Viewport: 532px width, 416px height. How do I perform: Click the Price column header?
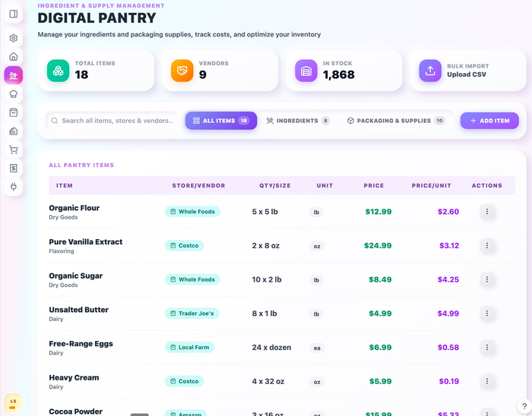click(x=374, y=186)
